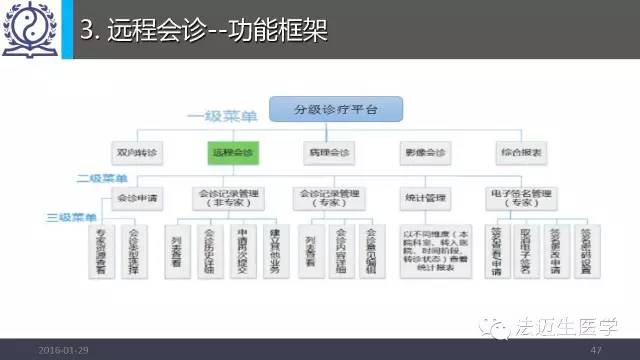Image resolution: width=640 pixels, height=360 pixels.
Task: Select 会诊记录管理 (专家) box
Action: pyautogui.click(x=329, y=199)
